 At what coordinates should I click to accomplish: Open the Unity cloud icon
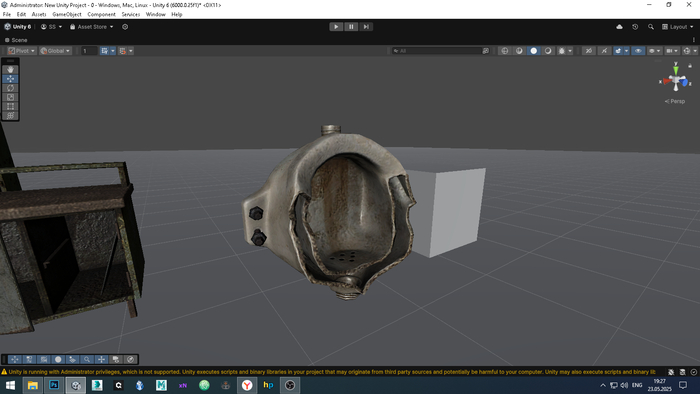pyautogui.click(x=619, y=27)
